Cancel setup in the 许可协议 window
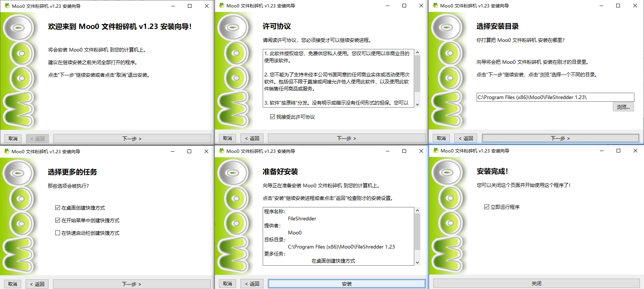Image resolution: width=644 pixels, height=289 pixels. (x=228, y=138)
